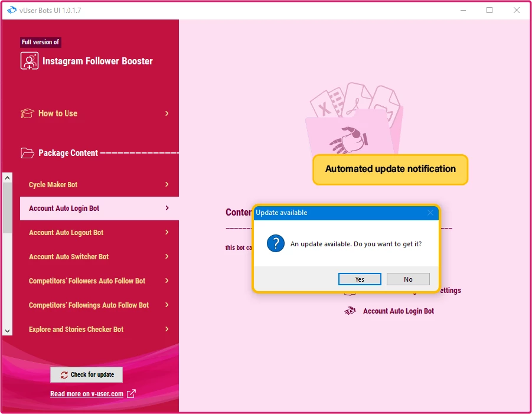Click the Update available dialog title
The image size is (532, 414).
282,213
